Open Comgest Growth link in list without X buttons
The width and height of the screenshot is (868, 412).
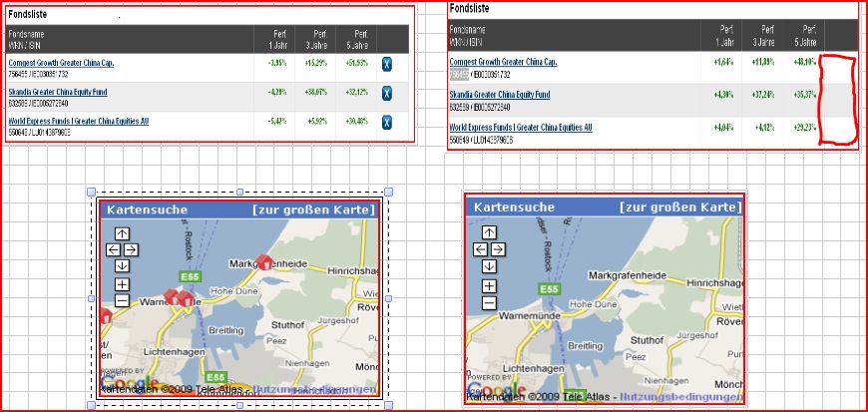[503, 62]
